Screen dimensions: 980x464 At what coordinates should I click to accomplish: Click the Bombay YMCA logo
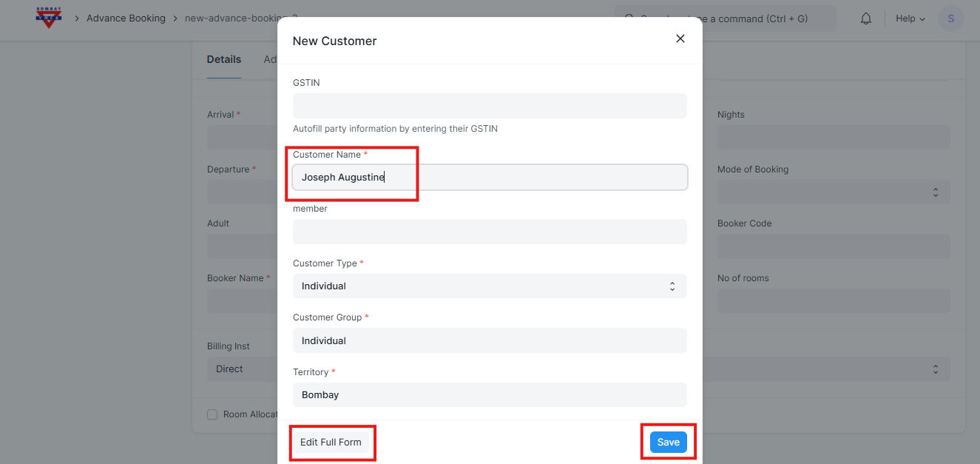tap(49, 18)
